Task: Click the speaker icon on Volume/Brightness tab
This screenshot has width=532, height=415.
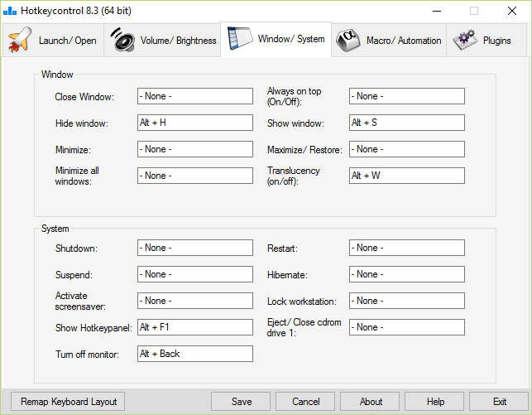Action: coord(122,40)
